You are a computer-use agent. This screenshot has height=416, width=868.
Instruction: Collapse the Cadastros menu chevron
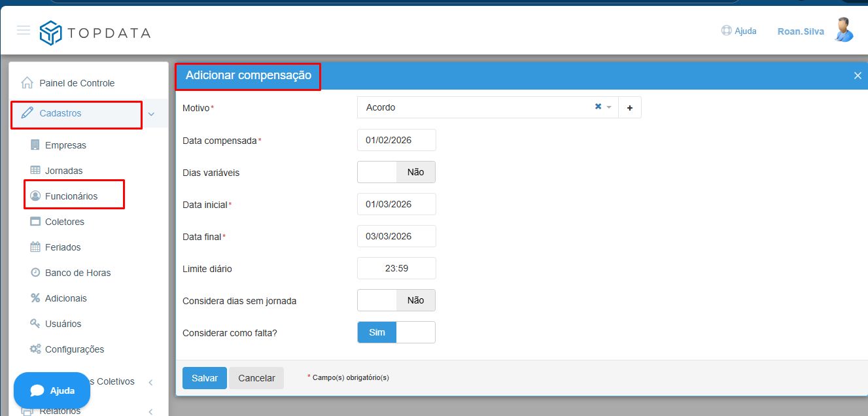[151, 114]
